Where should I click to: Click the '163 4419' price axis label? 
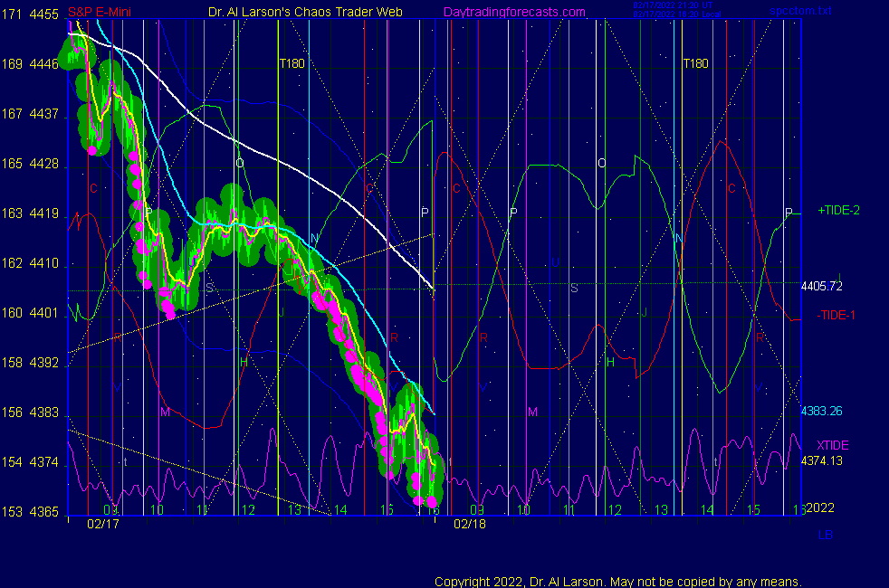30,213
